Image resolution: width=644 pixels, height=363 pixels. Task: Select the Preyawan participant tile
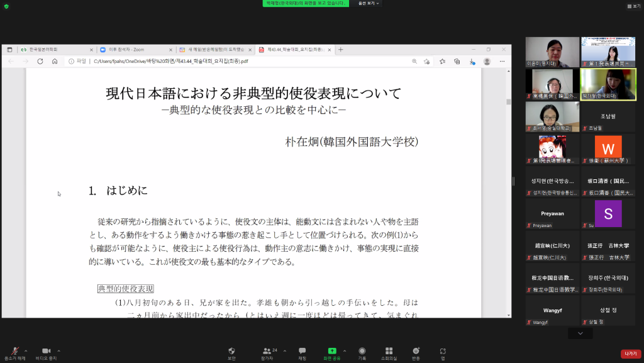coord(552,214)
